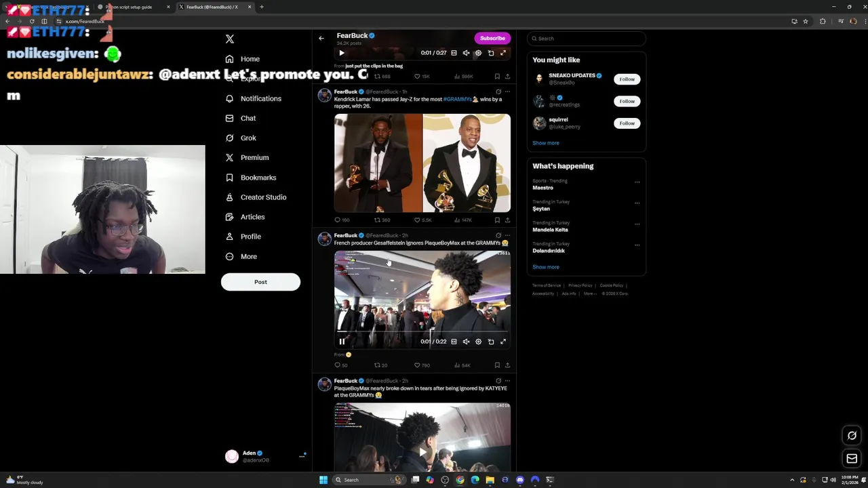Open more options for Maestro trend
868x488 pixels.
pos(637,182)
